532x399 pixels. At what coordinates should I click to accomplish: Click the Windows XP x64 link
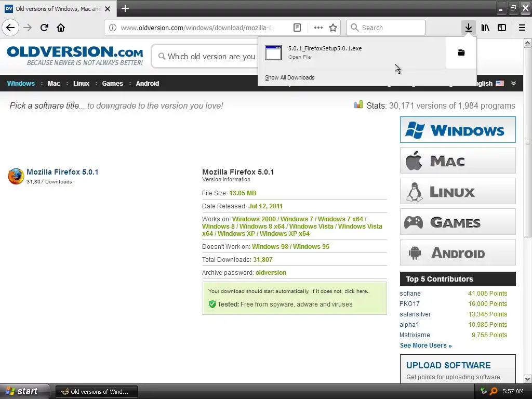tap(285, 234)
